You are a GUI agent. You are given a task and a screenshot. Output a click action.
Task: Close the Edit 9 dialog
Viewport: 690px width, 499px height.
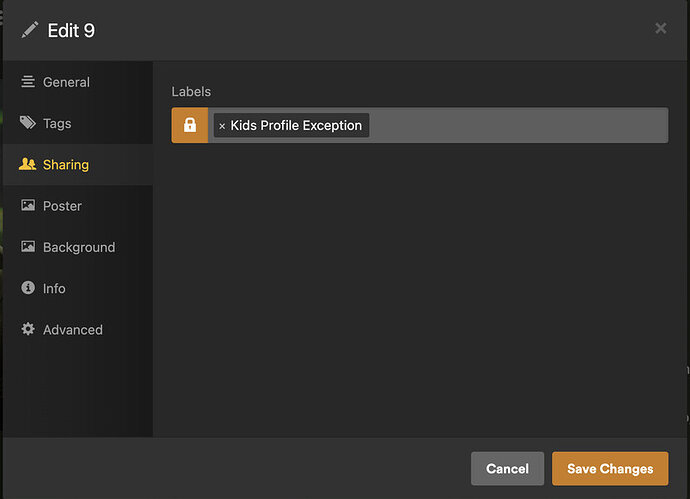pyautogui.click(x=660, y=29)
